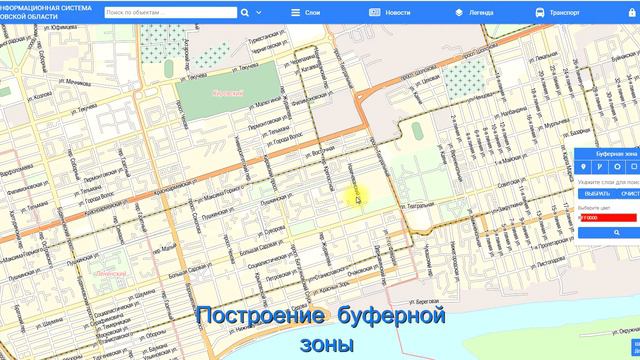Select the square buffer tool

[x=633, y=167]
